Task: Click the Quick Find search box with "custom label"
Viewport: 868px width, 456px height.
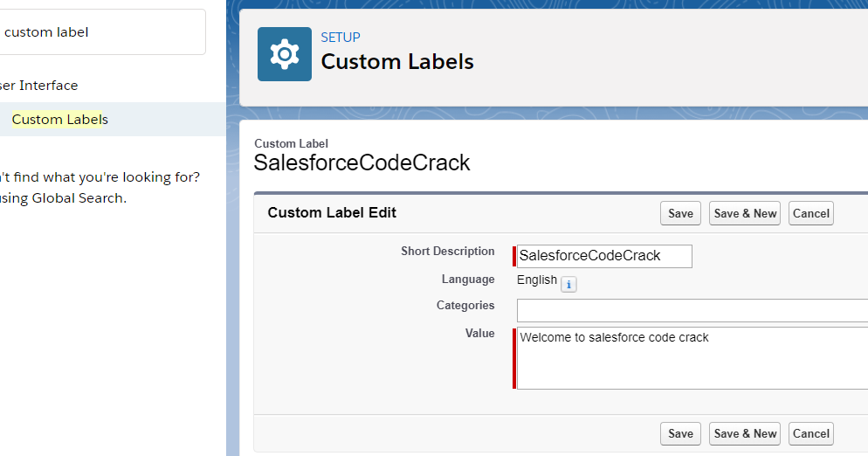Action: click(102, 32)
